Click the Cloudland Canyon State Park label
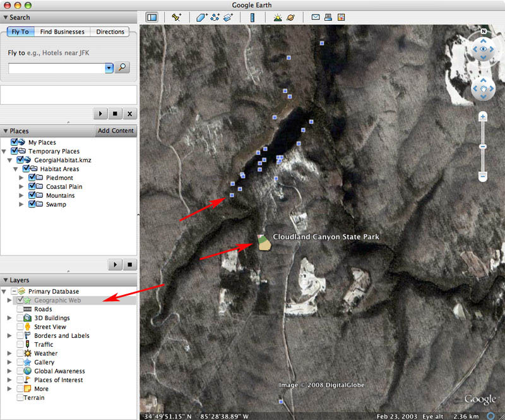The height and width of the screenshot is (420, 505). click(x=326, y=237)
